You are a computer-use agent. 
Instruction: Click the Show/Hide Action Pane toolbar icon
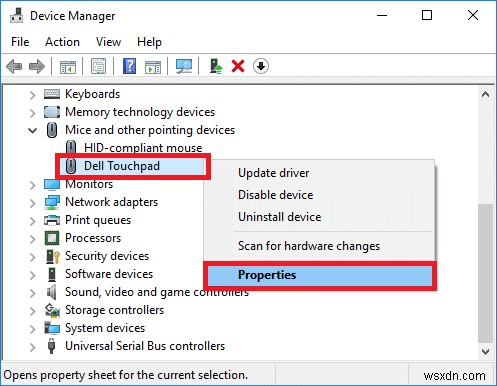click(153, 66)
